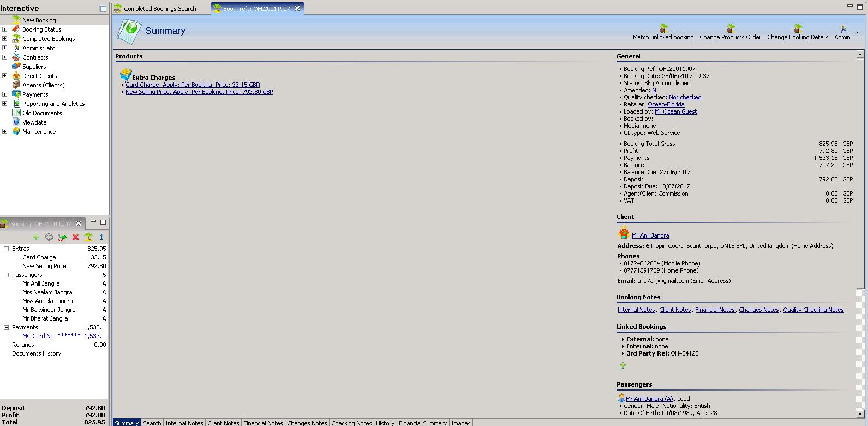Image resolution: width=868 pixels, height=426 pixels.
Task: Minimize the Interactive panel
Action: click(103, 9)
